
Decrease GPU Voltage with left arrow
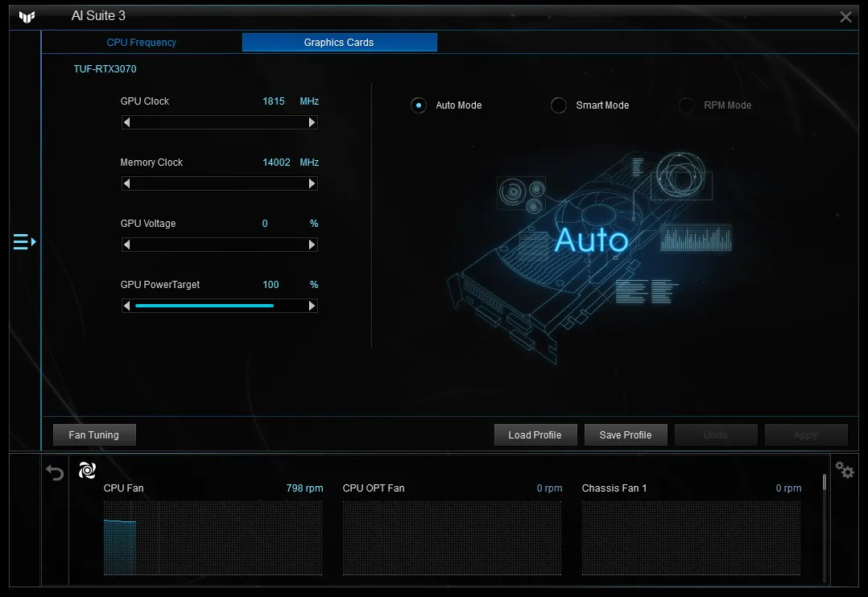126,245
